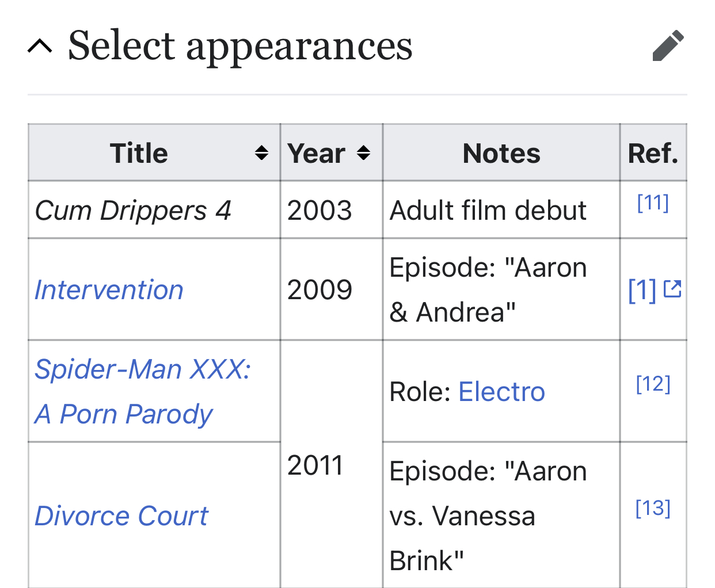Screen dimensions: 715x588
Task: Click the pencil edit section icon
Action: click(x=668, y=45)
